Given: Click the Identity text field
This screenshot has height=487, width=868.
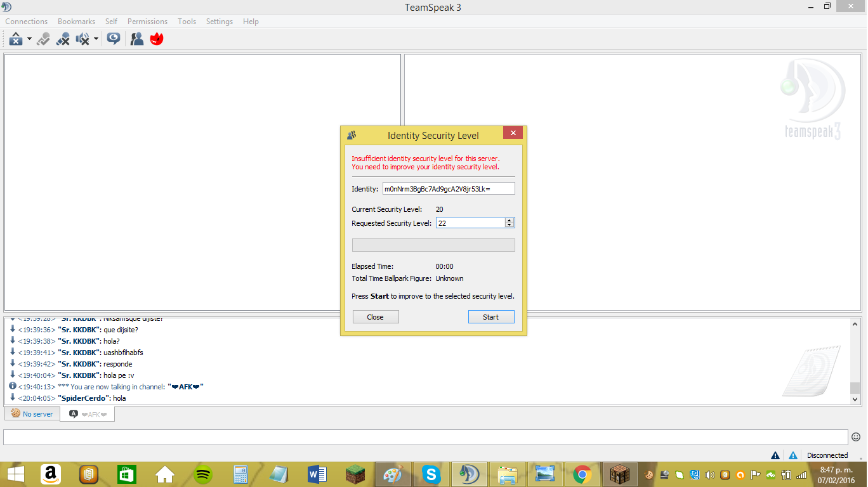Looking at the screenshot, I should coord(449,189).
